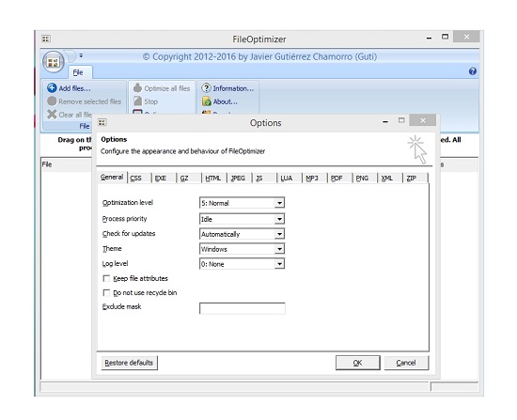This screenshot has width=517, height=420.
Task: Click Optimize all files in the ribbon
Action: tap(162, 88)
